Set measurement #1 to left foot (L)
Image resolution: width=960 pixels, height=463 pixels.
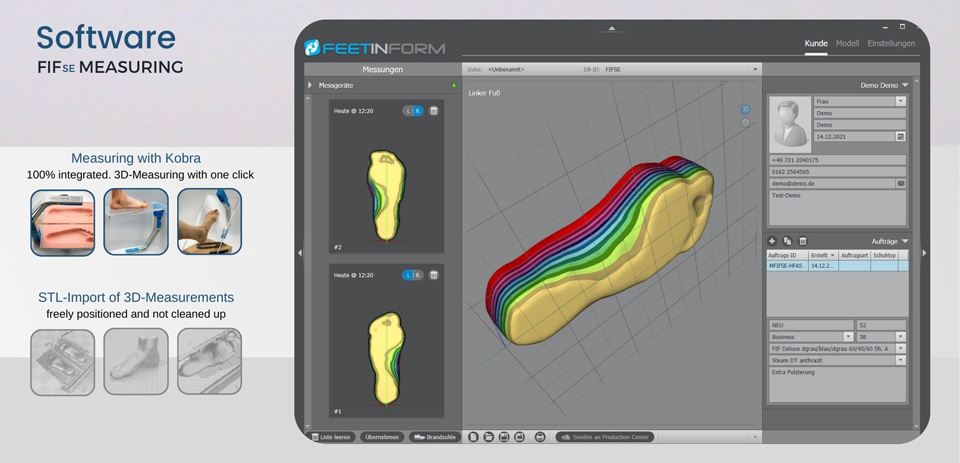click(x=408, y=275)
